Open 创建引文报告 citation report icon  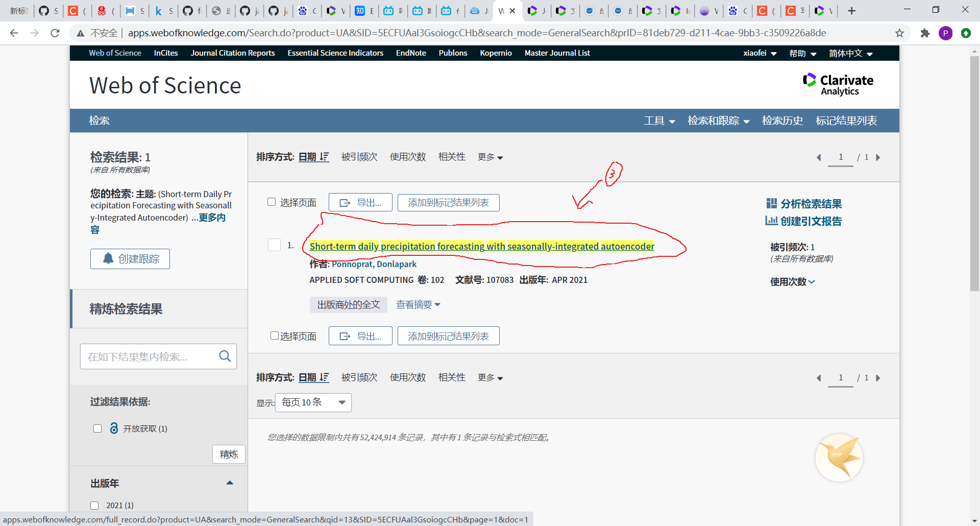coord(772,221)
